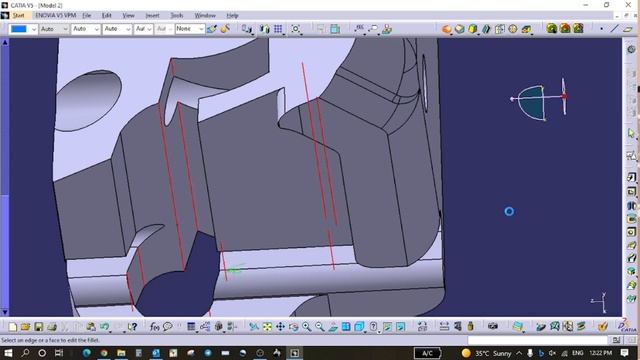Toggle Swap Visible Space icon
640x360 pixels.
401,327
